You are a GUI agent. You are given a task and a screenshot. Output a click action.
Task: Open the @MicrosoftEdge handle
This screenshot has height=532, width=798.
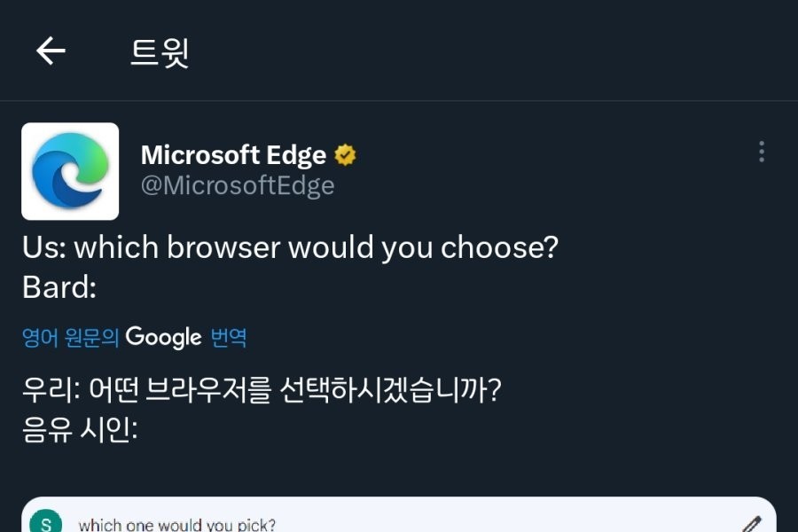[237, 185]
